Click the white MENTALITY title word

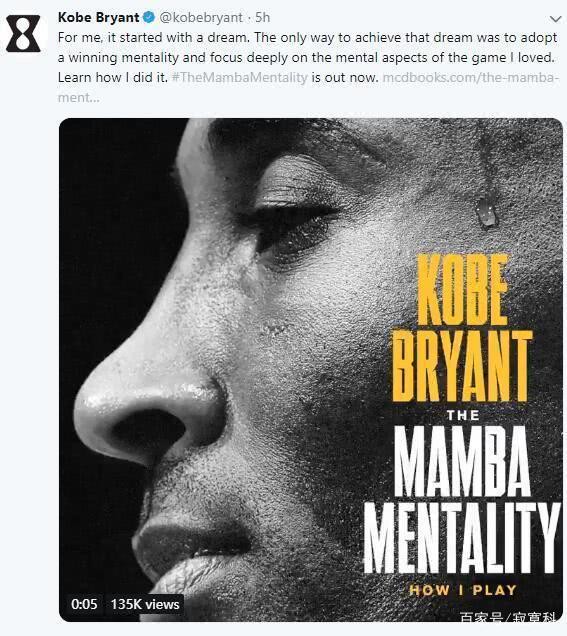click(462, 537)
